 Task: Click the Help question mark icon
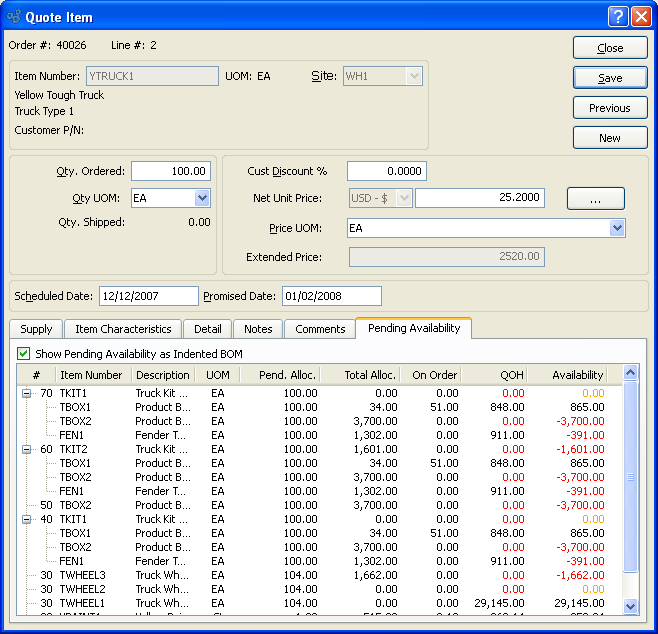[x=618, y=16]
